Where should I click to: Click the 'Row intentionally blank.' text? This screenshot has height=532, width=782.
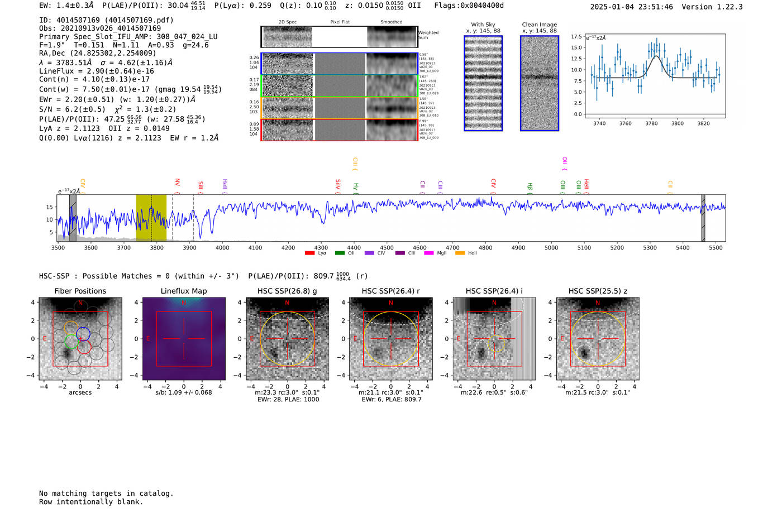pos(91,502)
